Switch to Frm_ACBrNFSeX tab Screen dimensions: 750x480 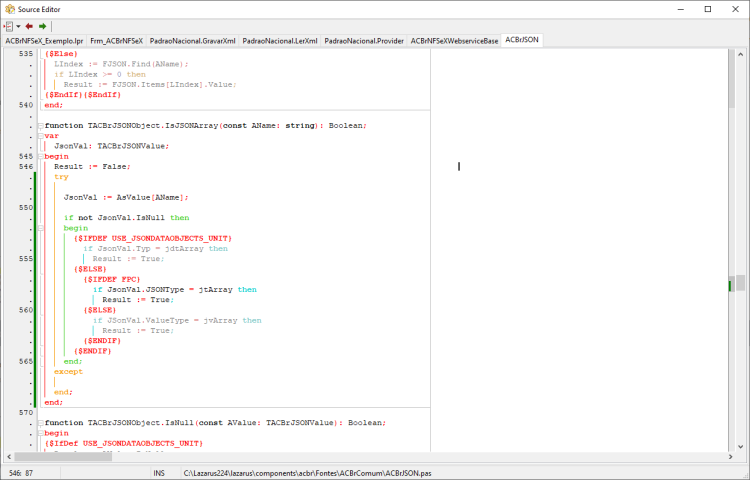[116, 41]
